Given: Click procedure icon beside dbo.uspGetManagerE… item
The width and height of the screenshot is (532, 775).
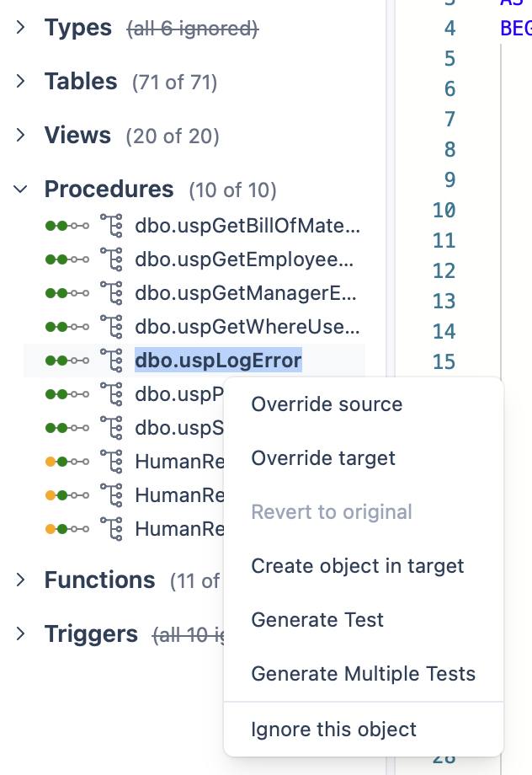Looking at the screenshot, I should point(111,293).
